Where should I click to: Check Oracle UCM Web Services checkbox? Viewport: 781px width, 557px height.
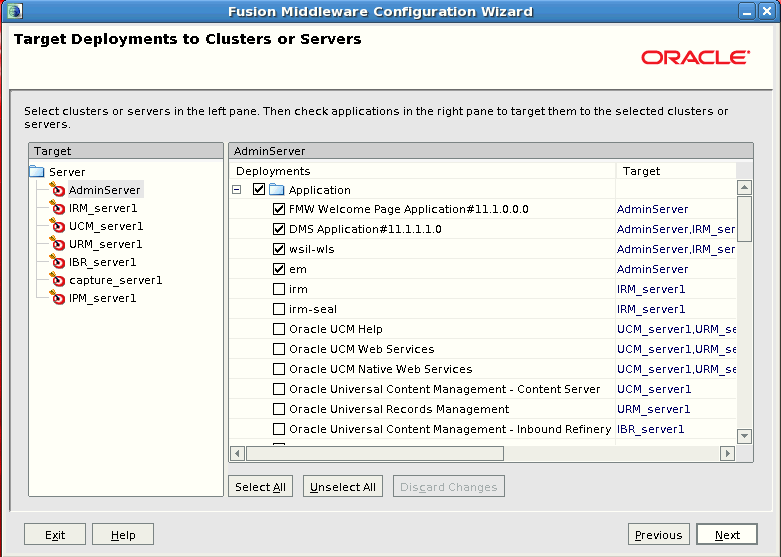click(x=279, y=349)
